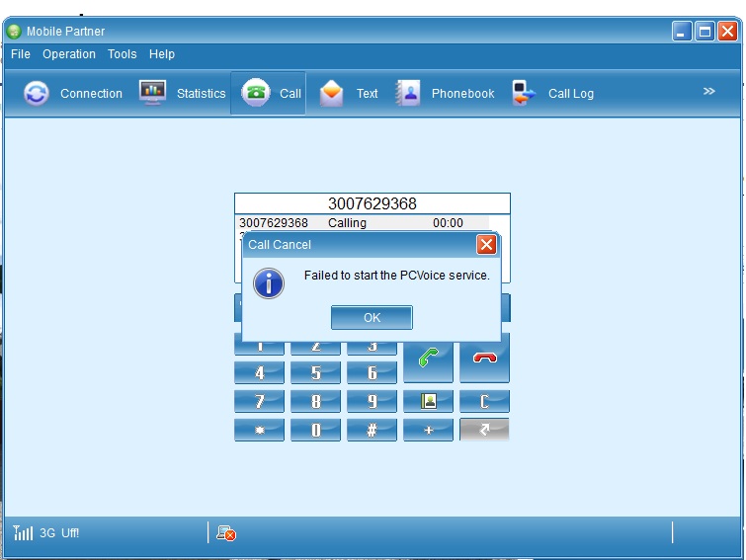
Task: Switch to the Text messages section
Action: 349,94
